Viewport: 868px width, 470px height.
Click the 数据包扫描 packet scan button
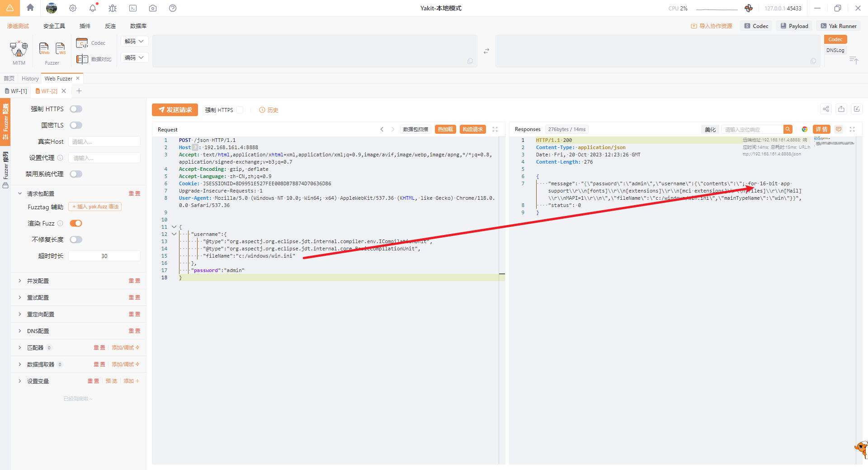click(x=415, y=129)
